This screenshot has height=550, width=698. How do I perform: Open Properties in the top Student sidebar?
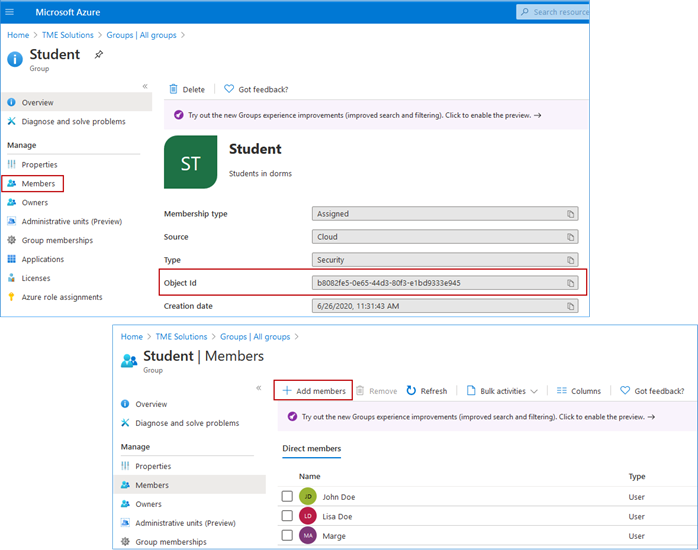[32, 165]
